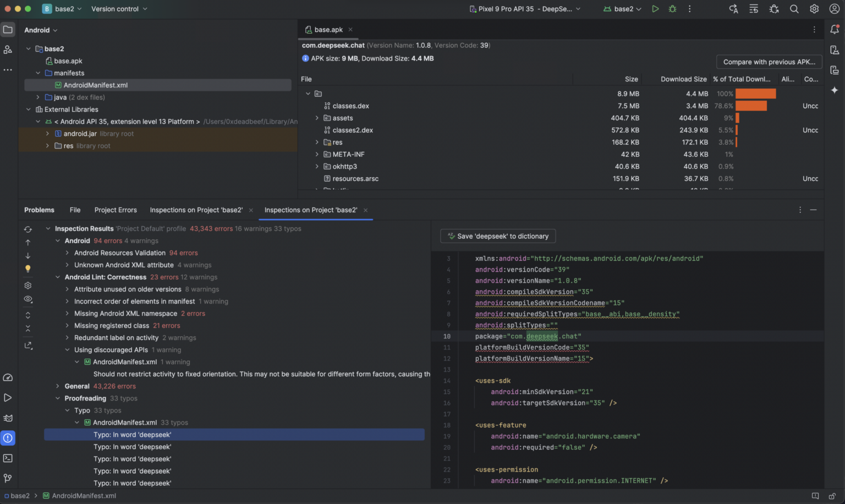Open IDE Settings via the gear icon
The height and width of the screenshot is (504, 845).
click(x=815, y=9)
